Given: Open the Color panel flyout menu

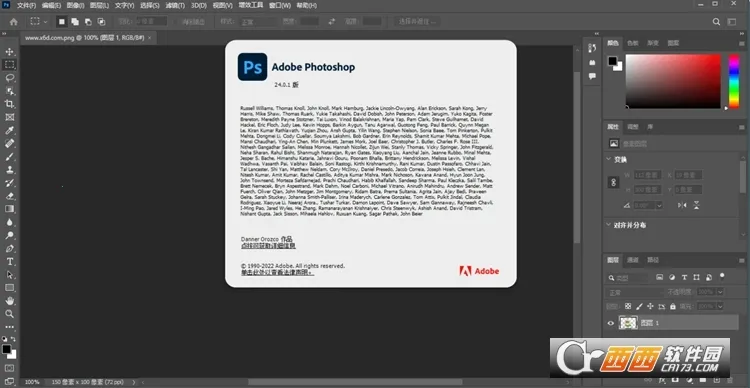Looking at the screenshot, I should (742, 43).
